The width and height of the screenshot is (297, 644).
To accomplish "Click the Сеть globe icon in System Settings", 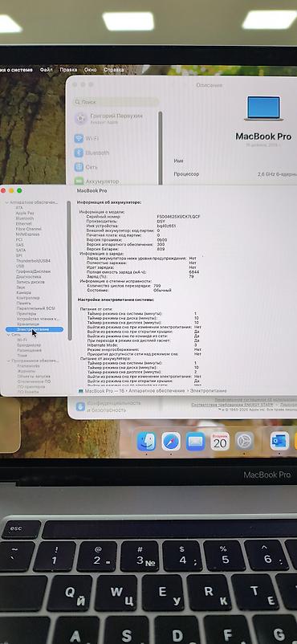I will click(79, 167).
